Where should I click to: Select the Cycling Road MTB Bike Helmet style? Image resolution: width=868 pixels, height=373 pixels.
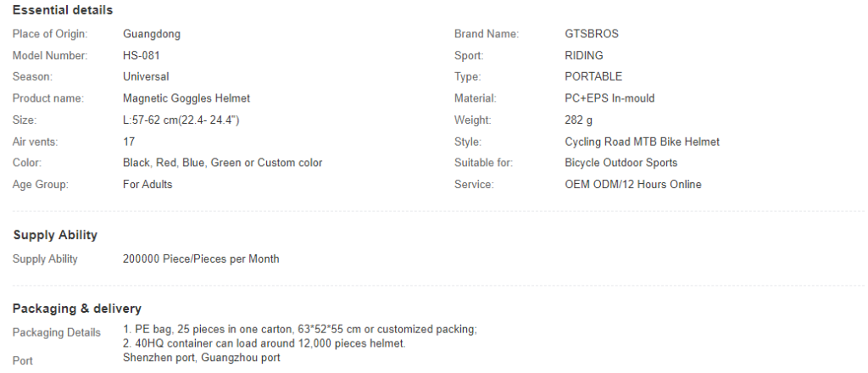(642, 142)
